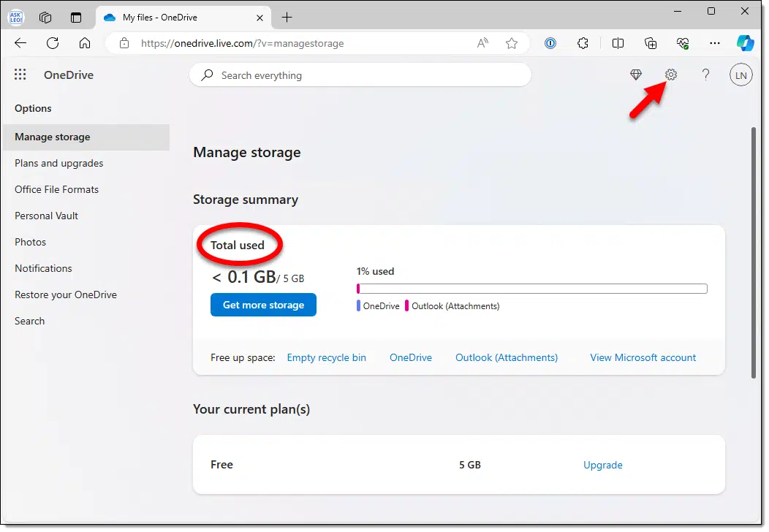This screenshot has width=769, height=532.
Task: Refresh the current page
Action: click(53, 43)
